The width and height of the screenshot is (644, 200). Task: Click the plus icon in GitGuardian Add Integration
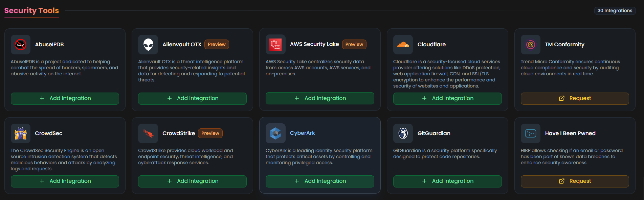tap(424, 181)
